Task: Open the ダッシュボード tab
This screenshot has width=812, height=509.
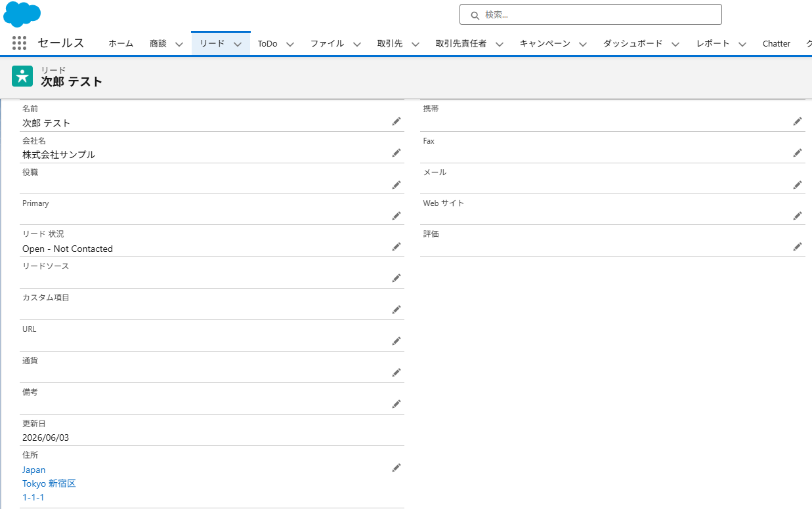Action: (633, 44)
